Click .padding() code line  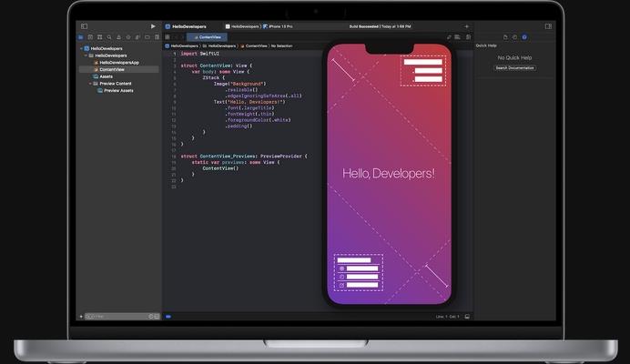pyautogui.click(x=239, y=126)
